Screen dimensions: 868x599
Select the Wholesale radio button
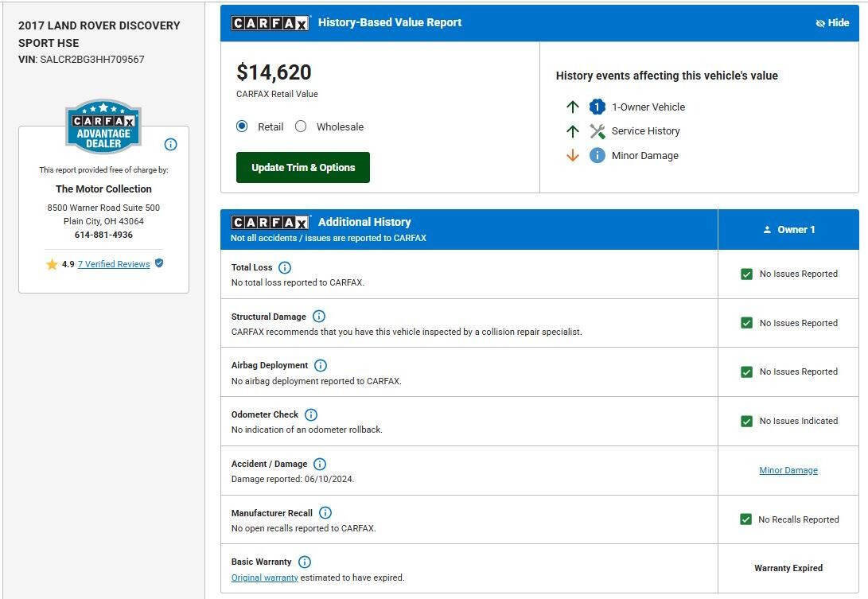coord(301,126)
